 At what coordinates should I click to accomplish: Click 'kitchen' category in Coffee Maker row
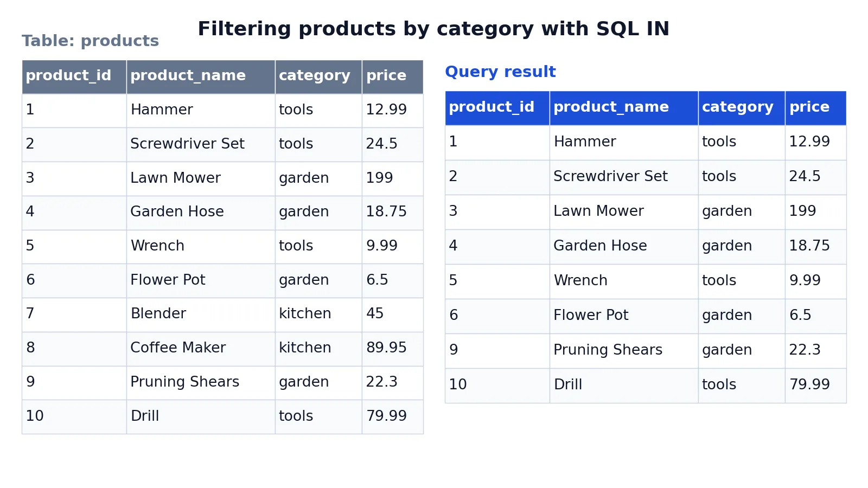pyautogui.click(x=318, y=349)
